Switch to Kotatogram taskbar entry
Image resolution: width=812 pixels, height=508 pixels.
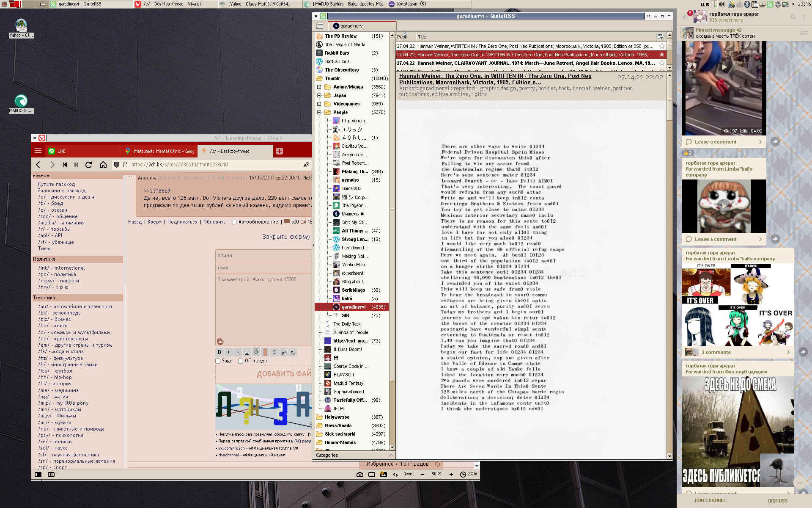[x=429, y=4]
